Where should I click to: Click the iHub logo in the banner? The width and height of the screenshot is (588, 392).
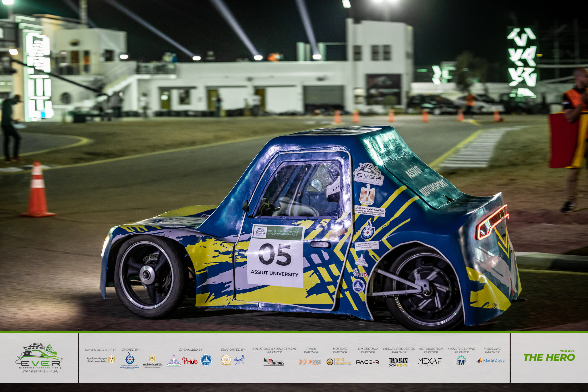[190, 361]
